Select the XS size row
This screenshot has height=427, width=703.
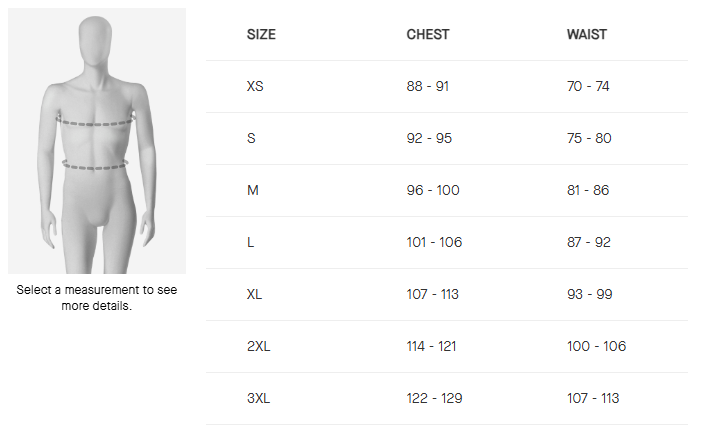[255, 86]
